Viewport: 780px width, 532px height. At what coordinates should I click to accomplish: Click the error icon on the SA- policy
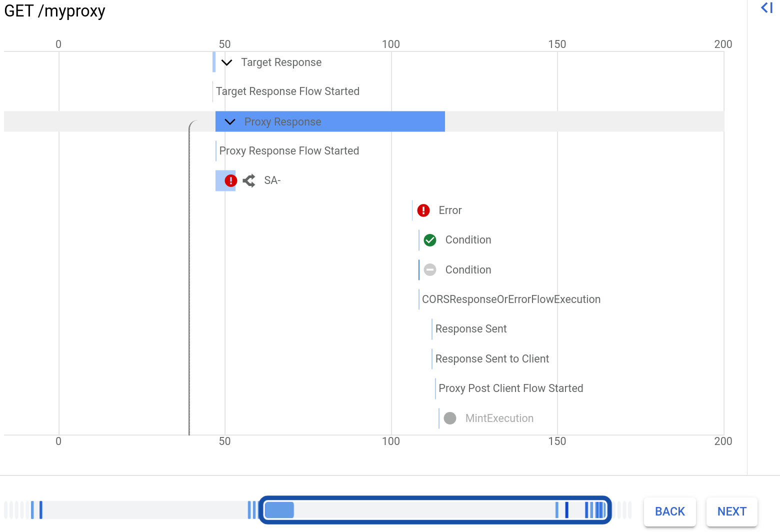(x=230, y=180)
